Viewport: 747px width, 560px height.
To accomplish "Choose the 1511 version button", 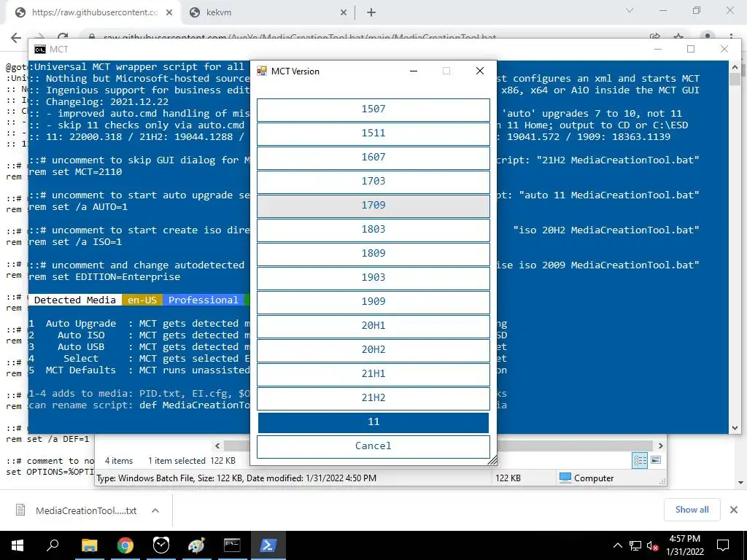I will 373,133.
